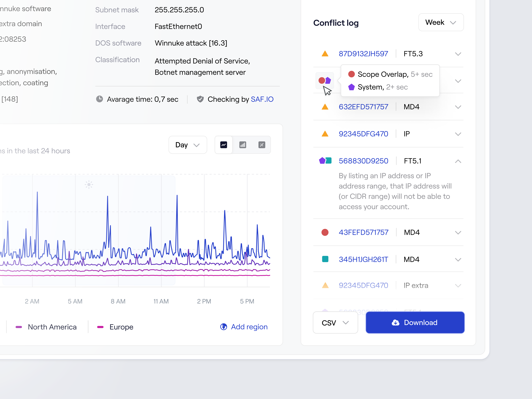The image size is (532, 399).
Task: Switch to scatter chart view
Action: [262, 145]
